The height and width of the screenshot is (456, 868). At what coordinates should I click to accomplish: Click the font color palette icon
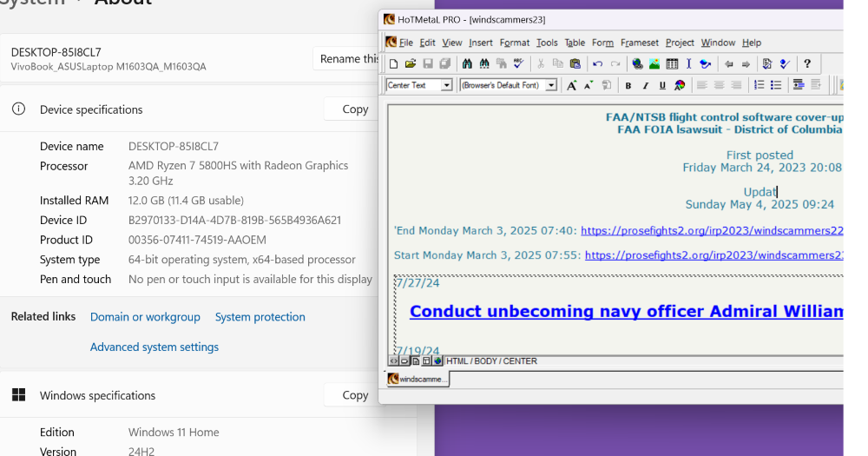click(680, 85)
